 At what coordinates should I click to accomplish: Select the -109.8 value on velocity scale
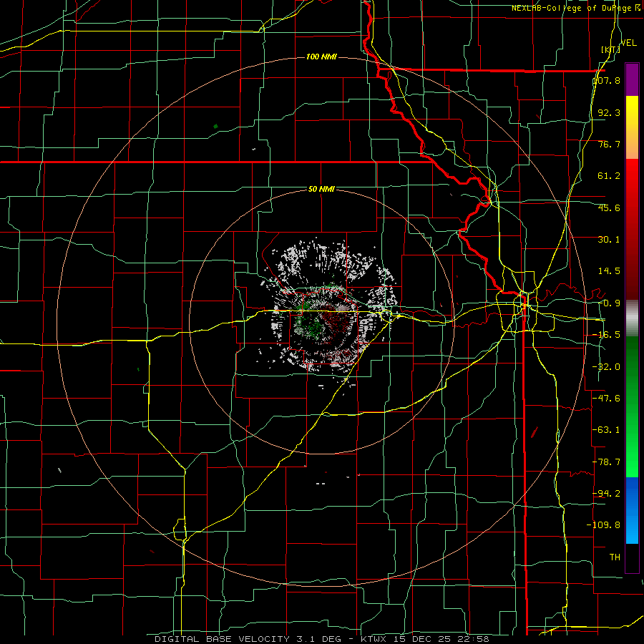pos(603,525)
